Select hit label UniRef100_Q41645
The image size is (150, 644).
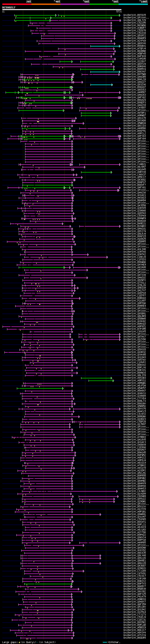135,170
